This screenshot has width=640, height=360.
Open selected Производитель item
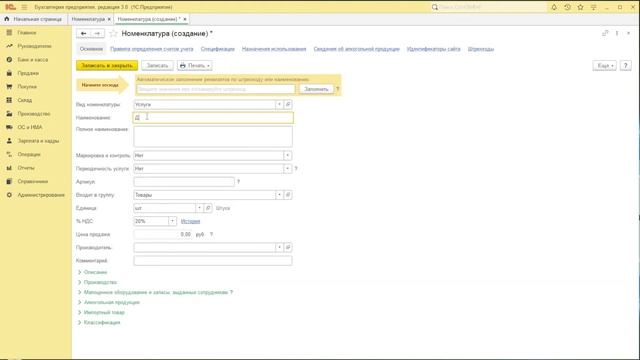pos(288,247)
